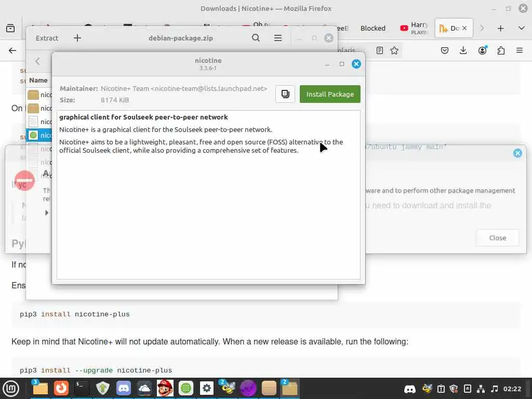
Task: Toggle reader view in the address bar
Action: pos(380,50)
